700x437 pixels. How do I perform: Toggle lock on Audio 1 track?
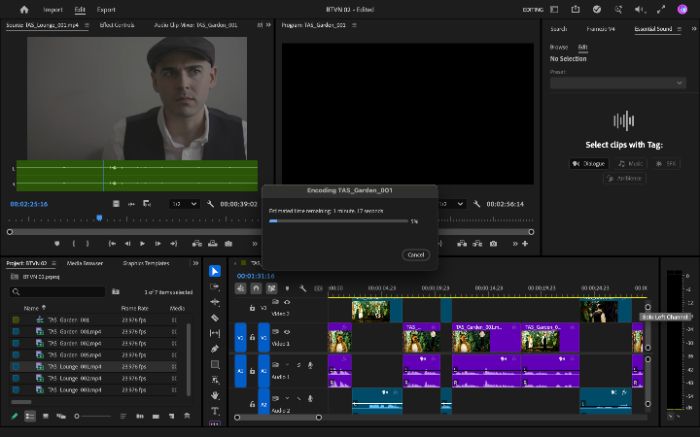[252, 371]
